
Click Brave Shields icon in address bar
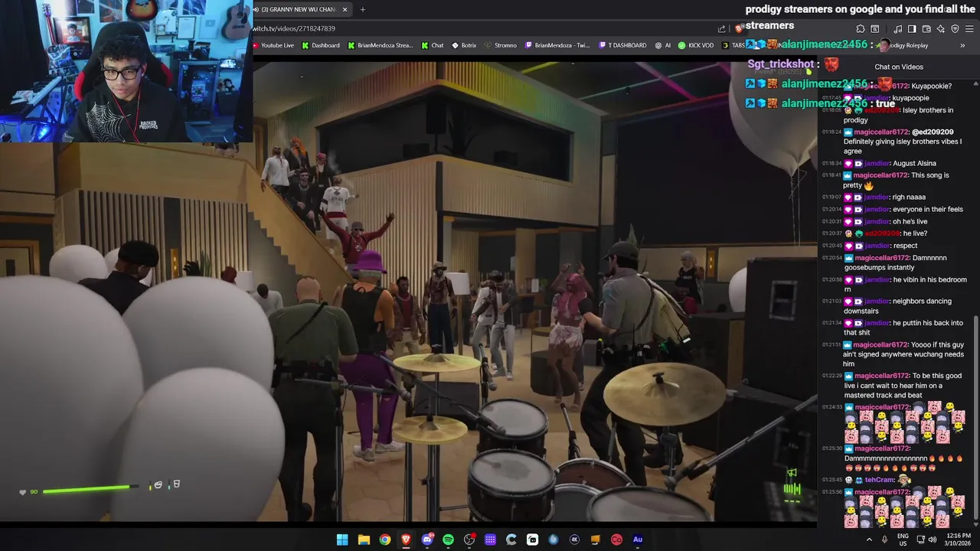point(740,29)
